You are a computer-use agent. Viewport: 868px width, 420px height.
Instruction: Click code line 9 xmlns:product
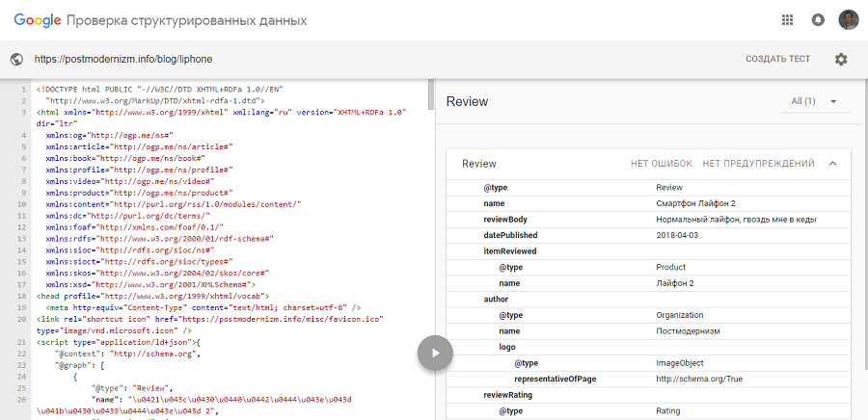pyautogui.click(x=139, y=194)
